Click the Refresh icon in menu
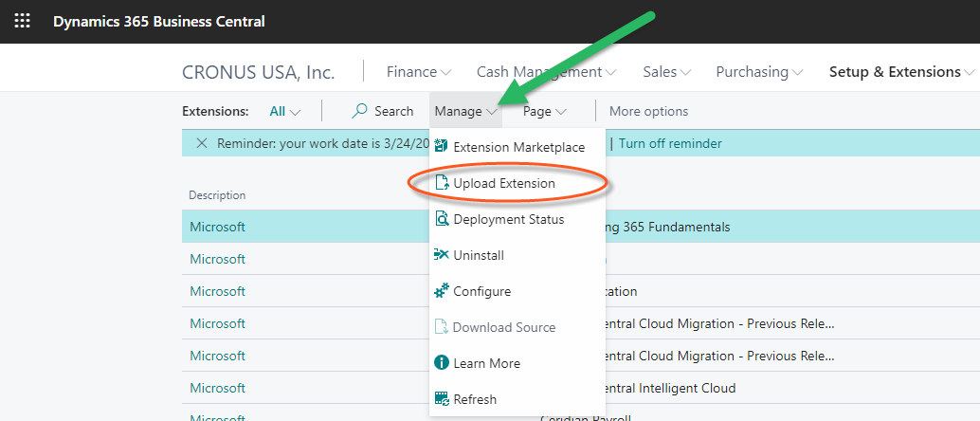Image resolution: width=980 pixels, height=421 pixels. 441,399
